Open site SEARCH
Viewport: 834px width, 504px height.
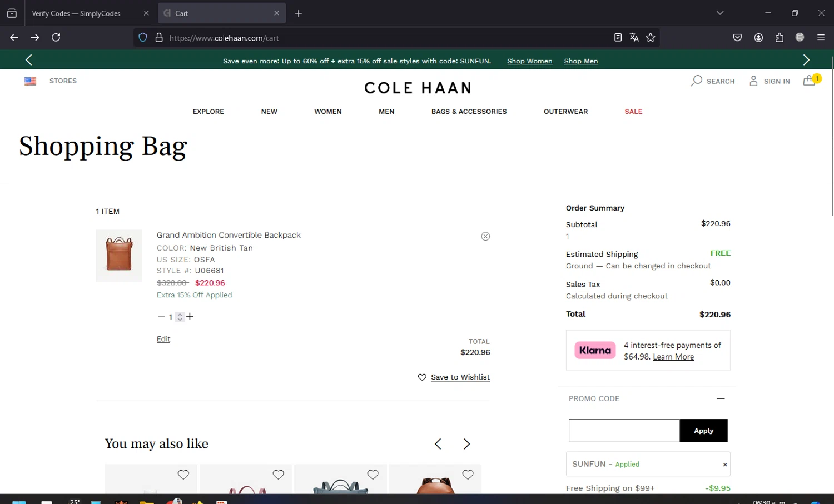pos(712,81)
